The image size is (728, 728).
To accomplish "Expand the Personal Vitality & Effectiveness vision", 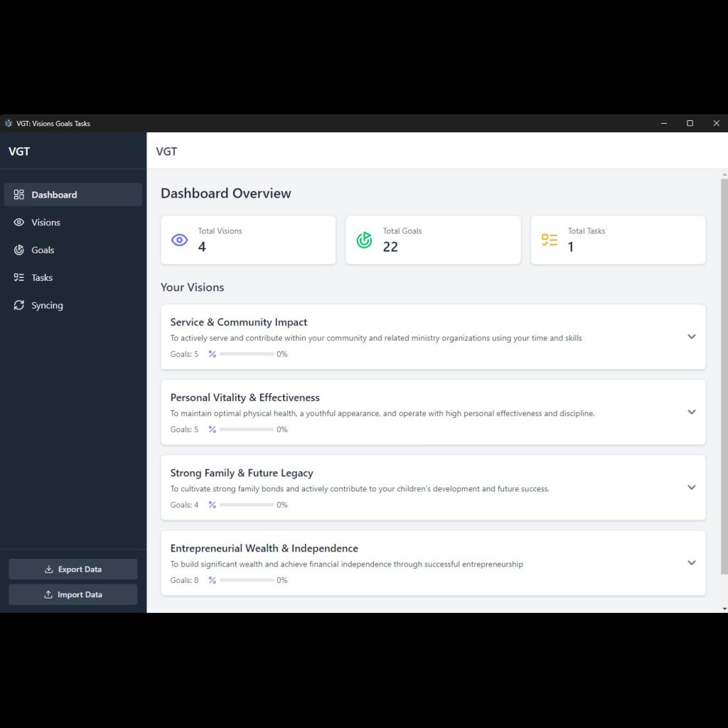I will tap(691, 412).
